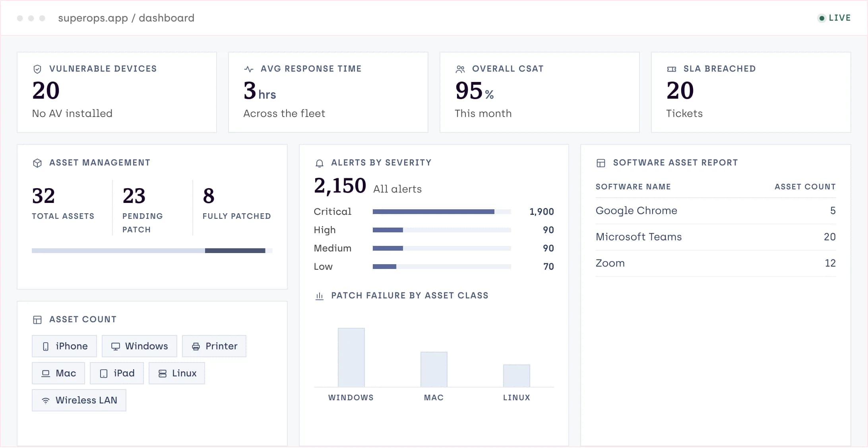Screen dimensions: 868x448
Task: Click the people icon beside Overall CSAT
Action: pyautogui.click(x=460, y=69)
